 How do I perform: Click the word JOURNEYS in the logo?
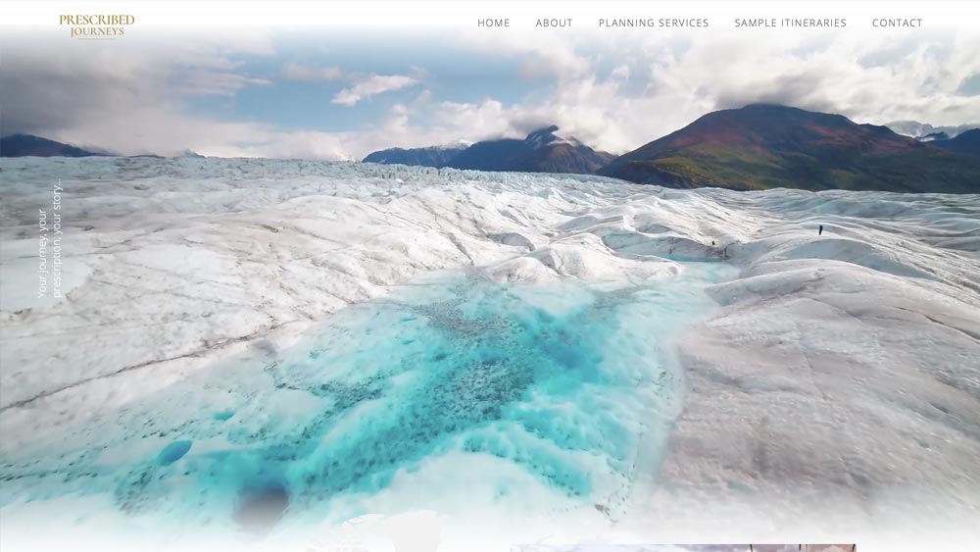pyautogui.click(x=97, y=31)
